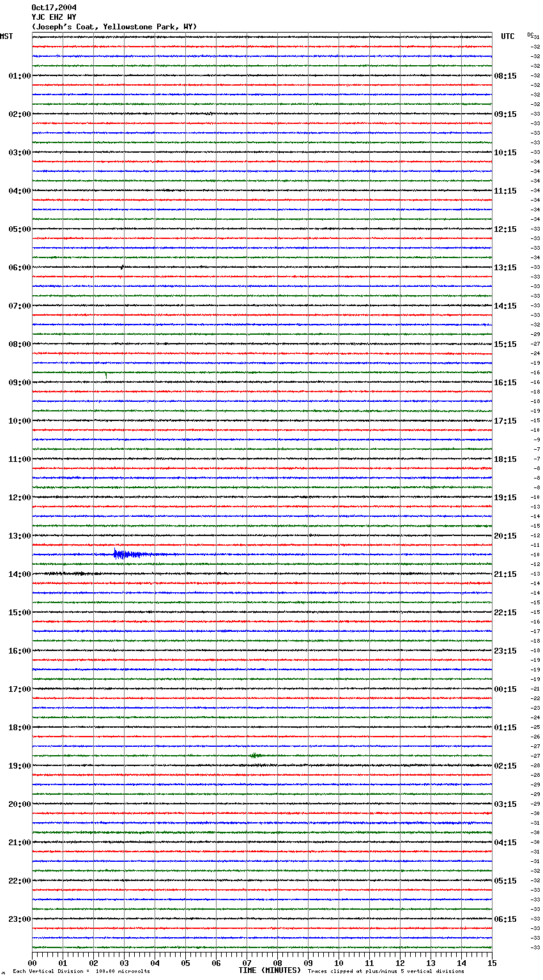543x980 pixels.
Task: Click the 12 minute axis tick label
Action: [400, 963]
